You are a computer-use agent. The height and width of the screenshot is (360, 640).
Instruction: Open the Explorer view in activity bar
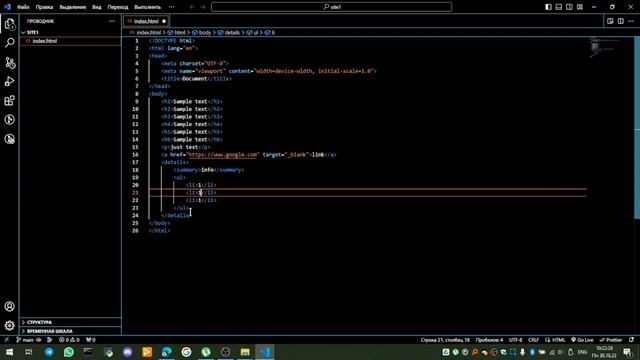tap(9, 24)
